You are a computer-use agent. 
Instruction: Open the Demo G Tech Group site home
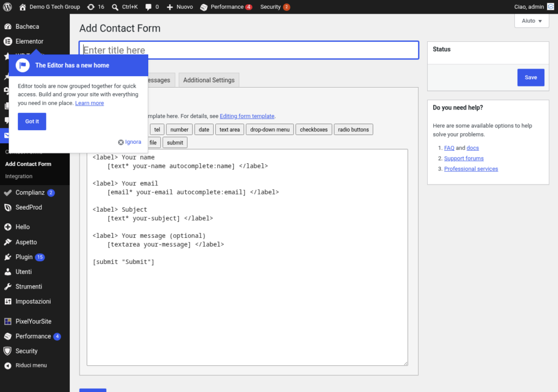click(x=50, y=7)
